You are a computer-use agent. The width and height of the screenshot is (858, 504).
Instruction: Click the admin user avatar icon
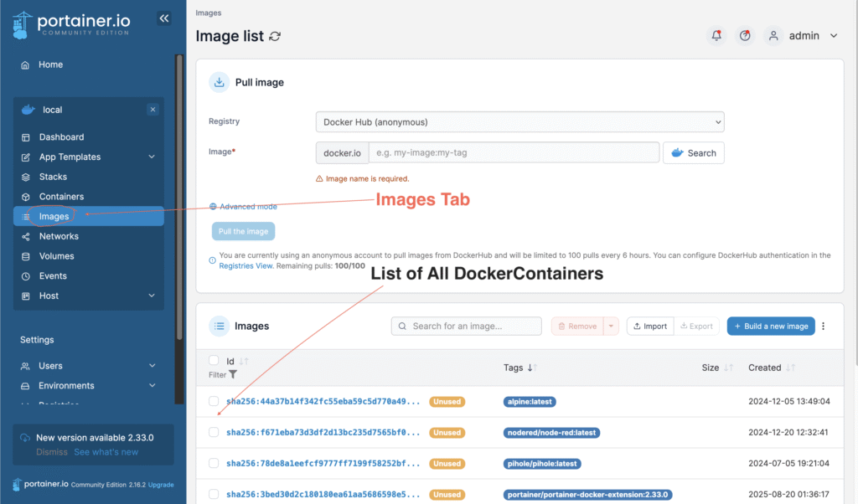[773, 35]
